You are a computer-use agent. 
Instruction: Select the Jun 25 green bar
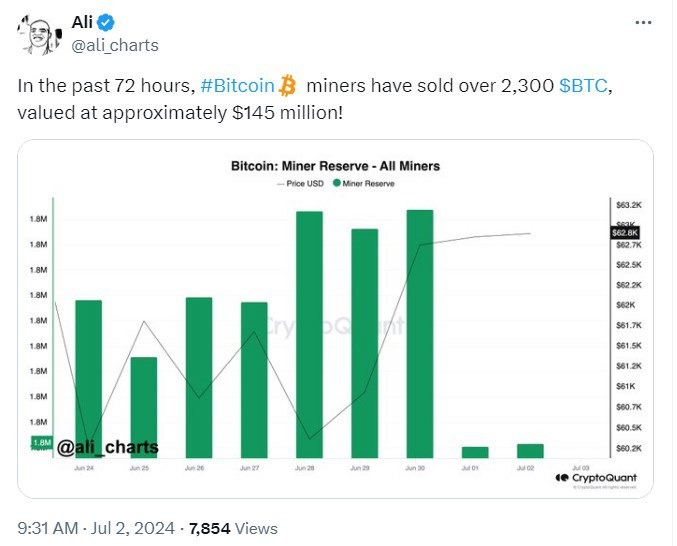(144, 407)
